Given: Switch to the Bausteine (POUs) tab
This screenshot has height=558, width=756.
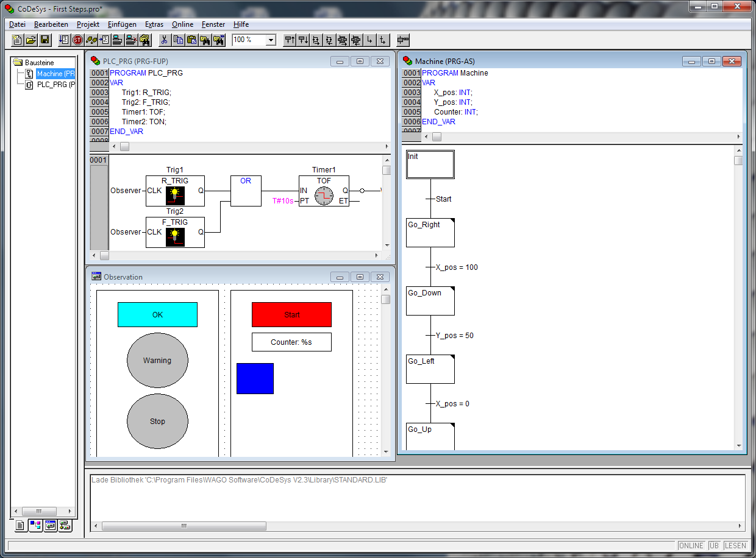Looking at the screenshot, I should pos(21,526).
